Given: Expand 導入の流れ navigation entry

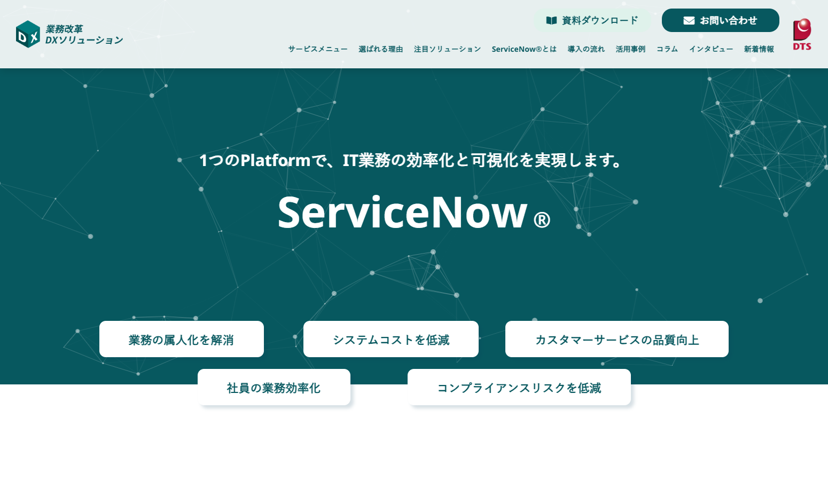Looking at the screenshot, I should [x=585, y=49].
